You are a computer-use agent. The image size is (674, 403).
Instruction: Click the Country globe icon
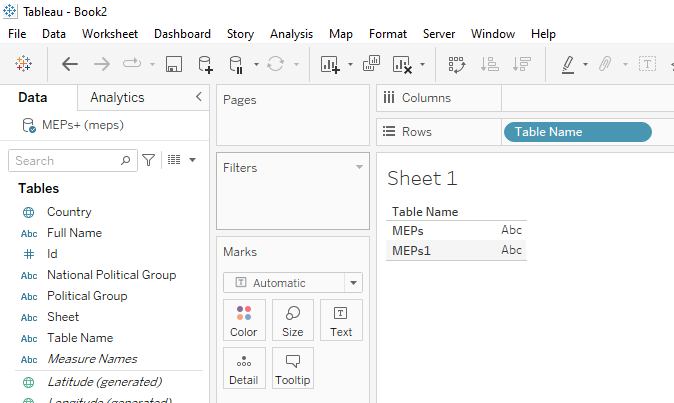pyautogui.click(x=28, y=212)
